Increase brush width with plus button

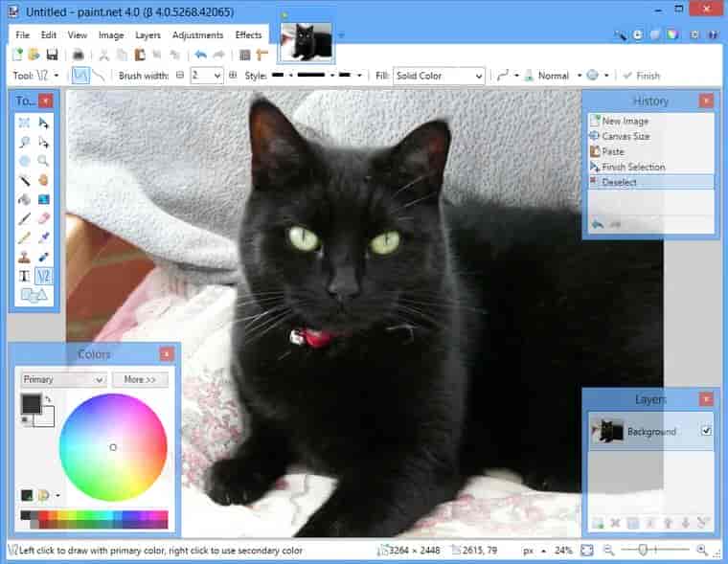click(233, 76)
